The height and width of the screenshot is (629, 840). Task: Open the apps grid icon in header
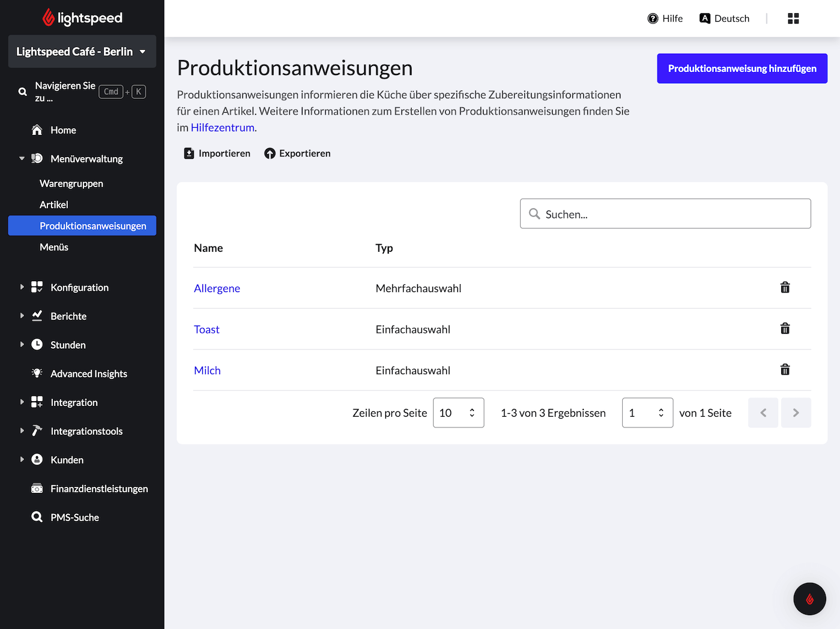pos(793,19)
